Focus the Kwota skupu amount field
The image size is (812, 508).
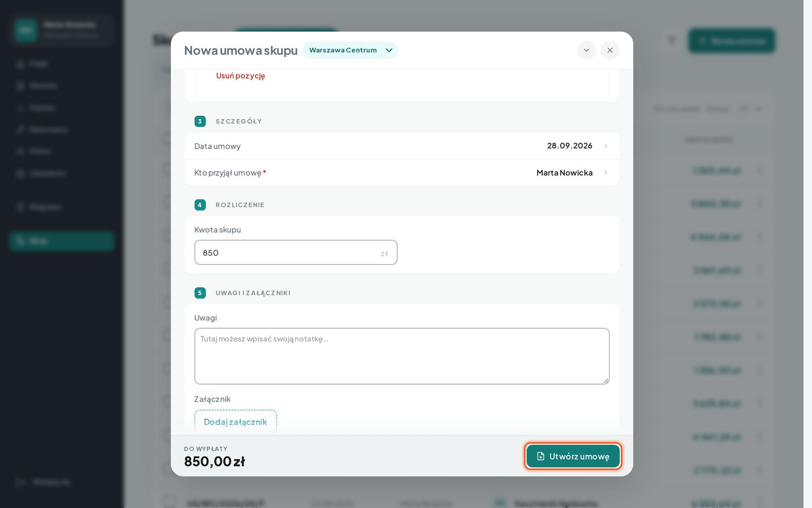(x=295, y=252)
